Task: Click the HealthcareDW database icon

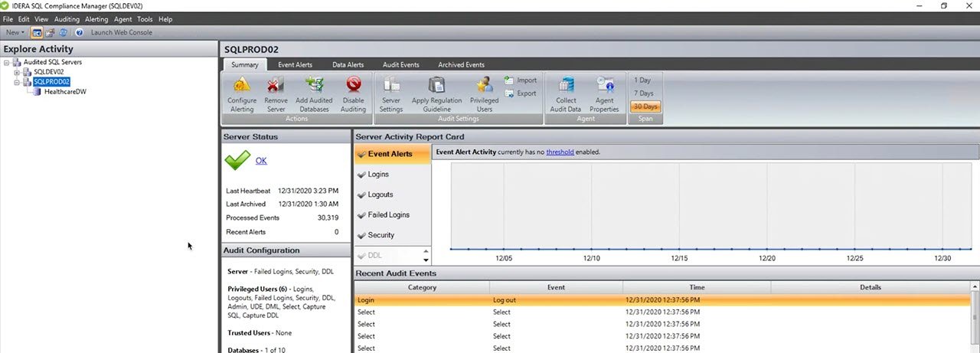Action: coord(38,91)
